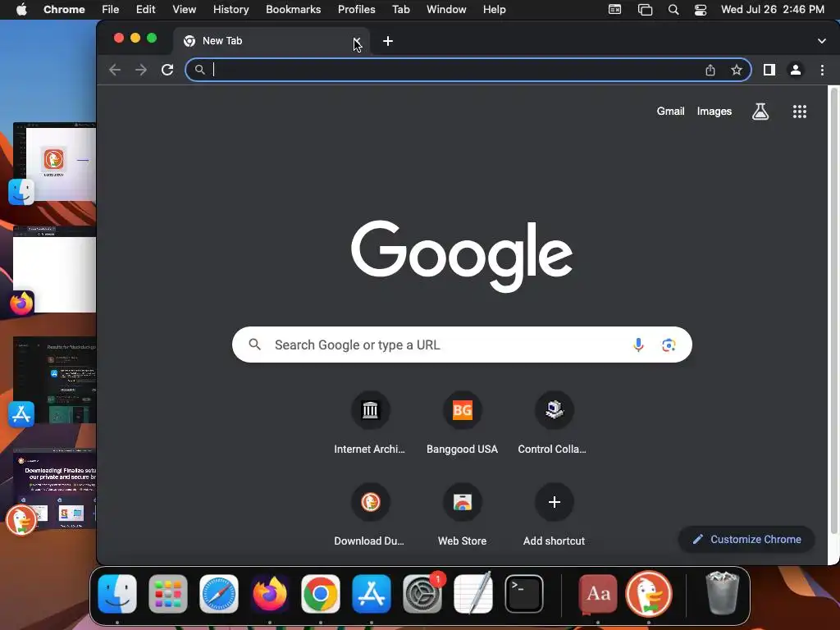This screenshot has width=840, height=630.
Task: Share this page via address bar icon
Action: [710, 70]
